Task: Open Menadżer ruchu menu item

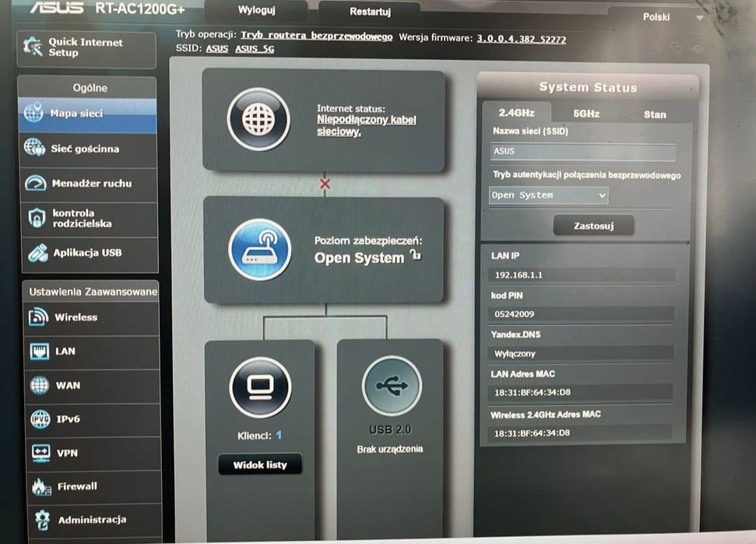Action: tap(90, 184)
